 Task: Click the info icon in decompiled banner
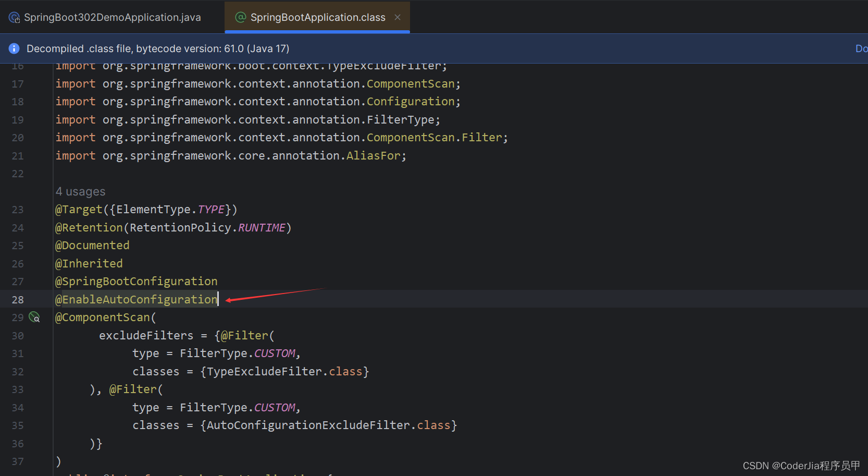click(x=14, y=48)
